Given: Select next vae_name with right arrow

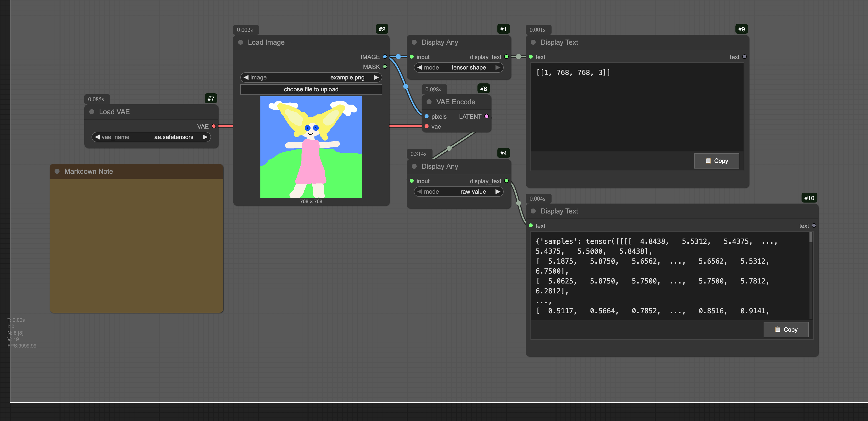Looking at the screenshot, I should 205,137.
